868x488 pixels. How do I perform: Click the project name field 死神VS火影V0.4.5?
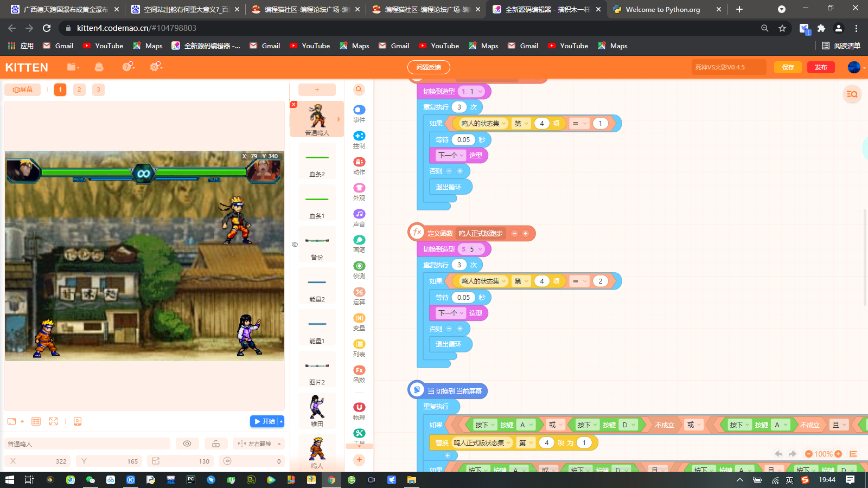[x=729, y=67]
